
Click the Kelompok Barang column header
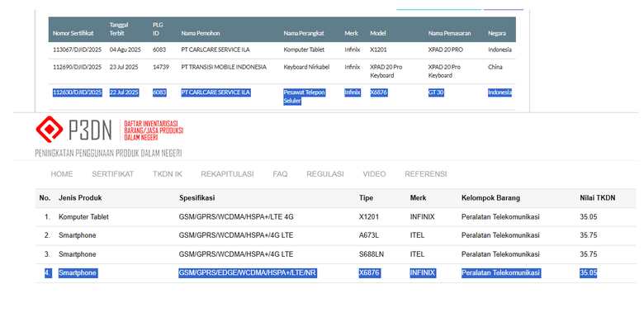coord(490,198)
